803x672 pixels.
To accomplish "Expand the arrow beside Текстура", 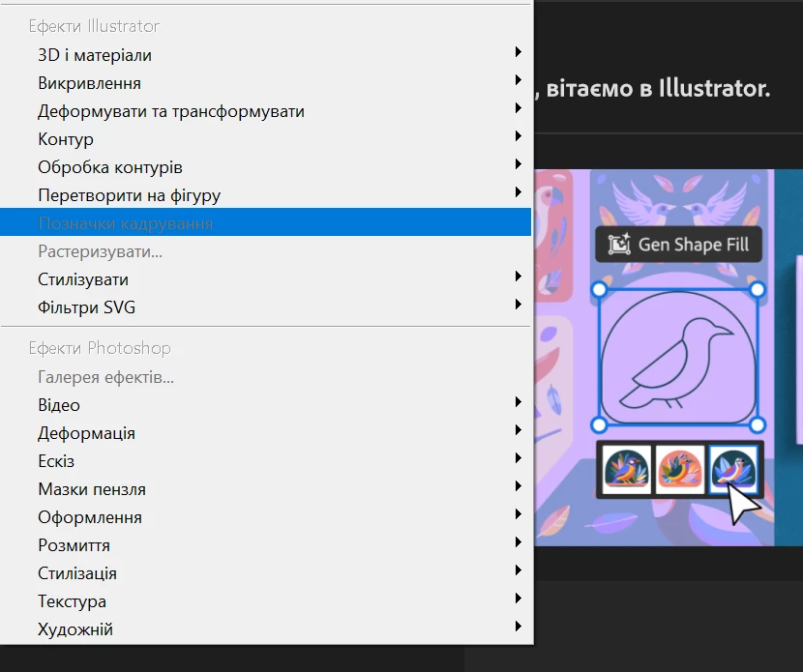I will coord(519,598).
